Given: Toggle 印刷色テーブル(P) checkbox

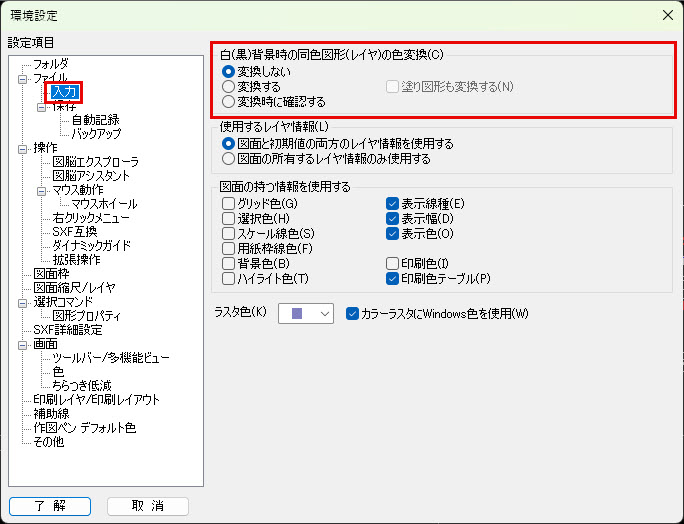Looking at the screenshot, I should click(x=393, y=278).
